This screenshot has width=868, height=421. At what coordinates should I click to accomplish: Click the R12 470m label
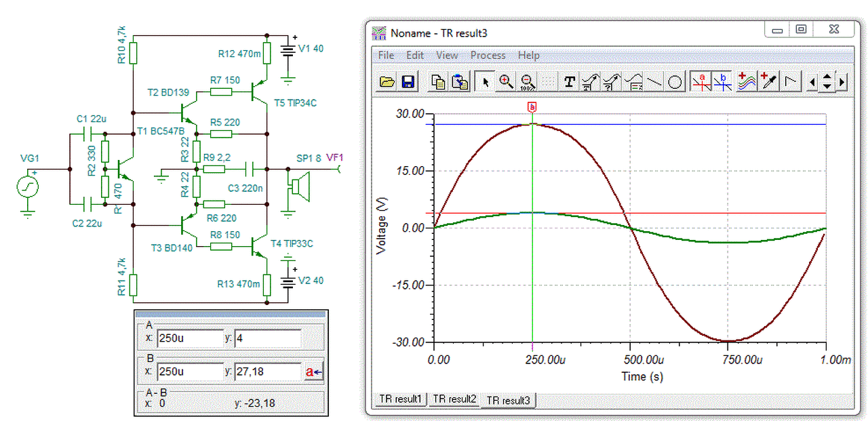(239, 53)
